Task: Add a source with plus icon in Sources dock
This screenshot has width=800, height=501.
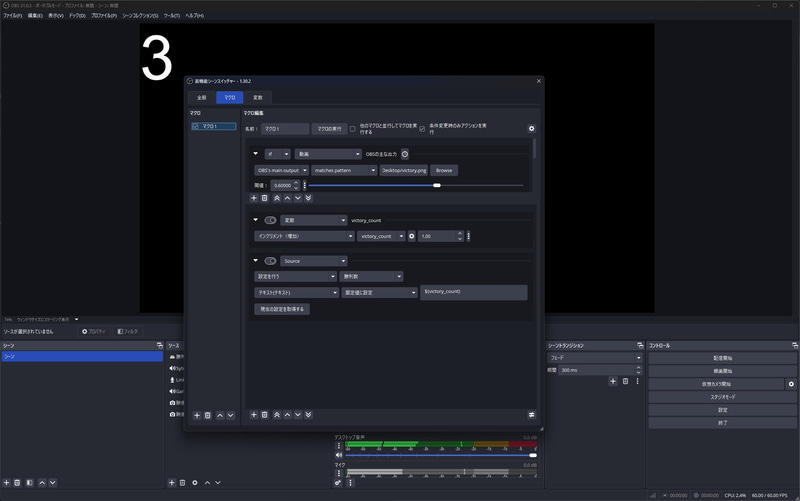Action: pos(172,483)
